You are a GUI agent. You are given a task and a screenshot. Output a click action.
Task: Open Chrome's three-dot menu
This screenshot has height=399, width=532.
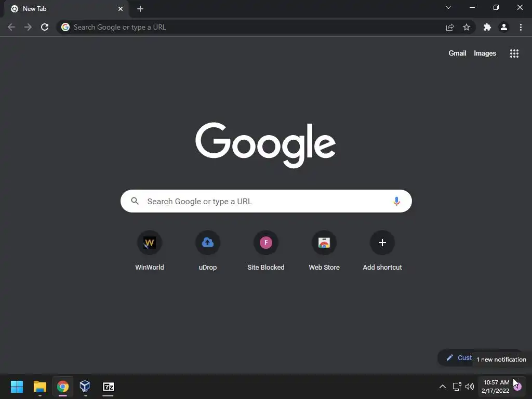click(521, 27)
